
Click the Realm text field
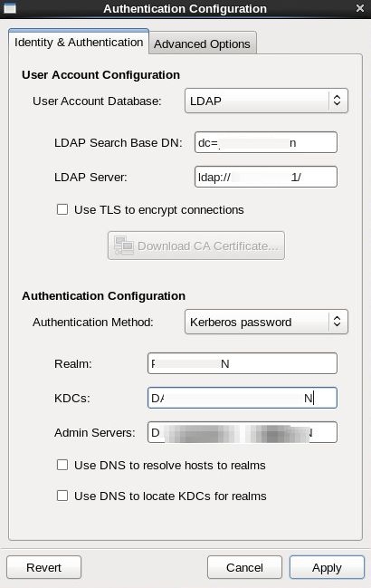[x=243, y=363]
